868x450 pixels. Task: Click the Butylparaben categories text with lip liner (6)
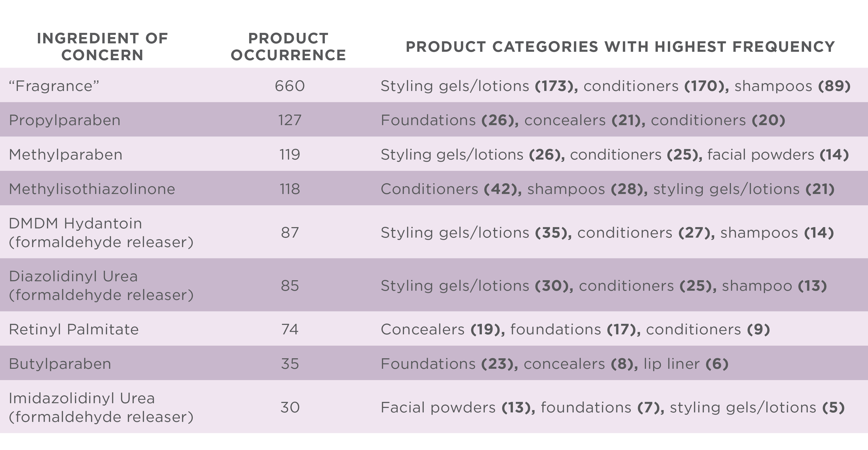pos(555,364)
